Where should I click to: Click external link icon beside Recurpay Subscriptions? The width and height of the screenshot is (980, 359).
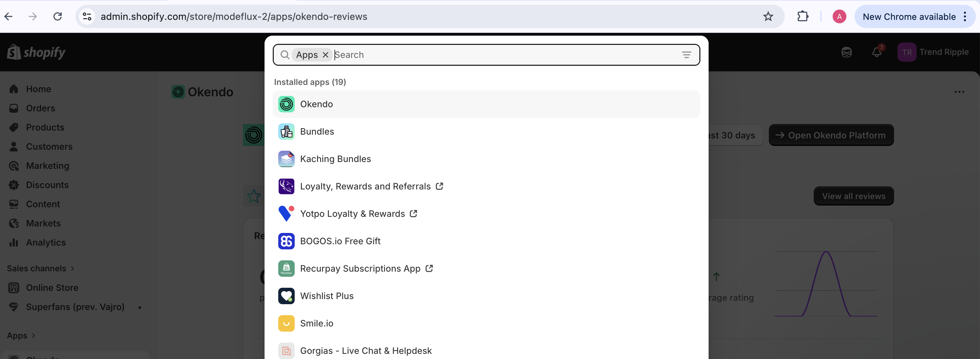click(x=429, y=268)
